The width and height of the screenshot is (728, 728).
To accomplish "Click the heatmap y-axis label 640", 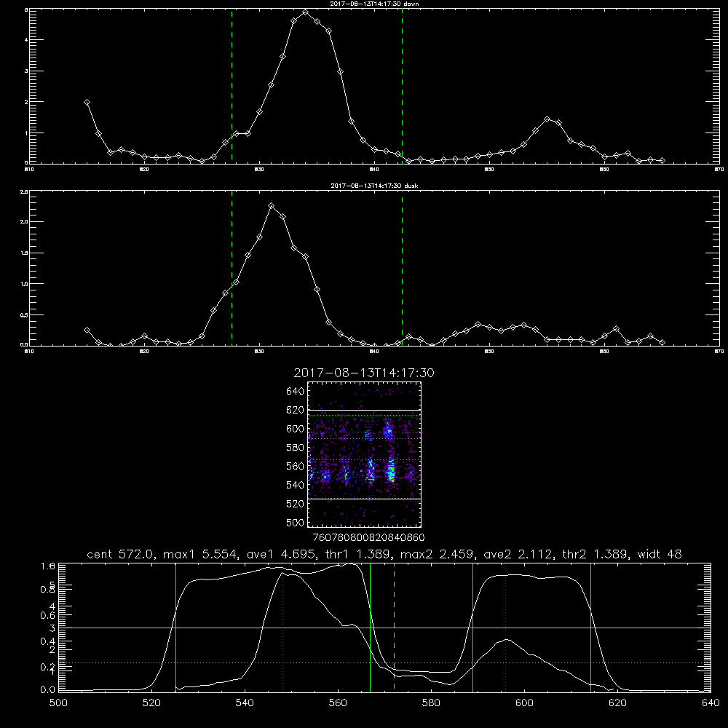I will coord(296,392).
